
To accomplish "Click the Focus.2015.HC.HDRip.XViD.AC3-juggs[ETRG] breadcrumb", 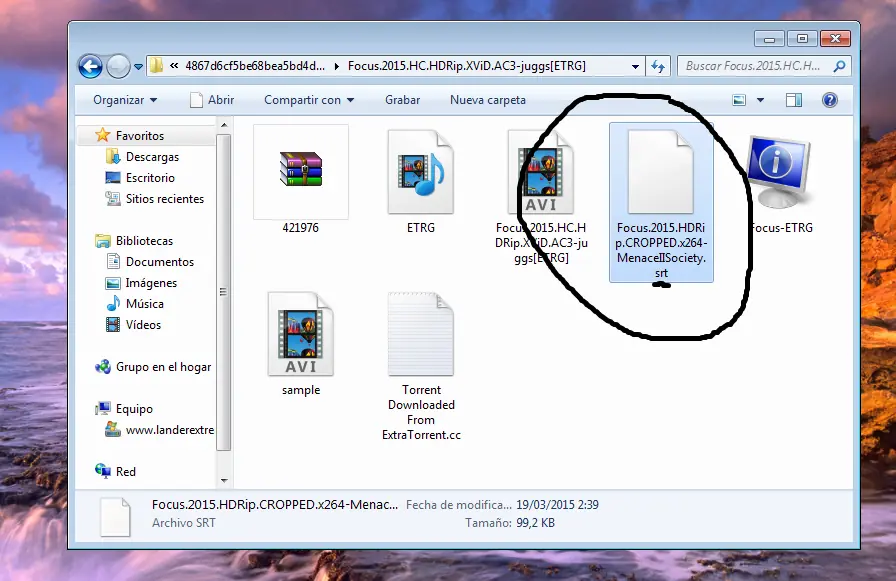I will click(x=467, y=66).
